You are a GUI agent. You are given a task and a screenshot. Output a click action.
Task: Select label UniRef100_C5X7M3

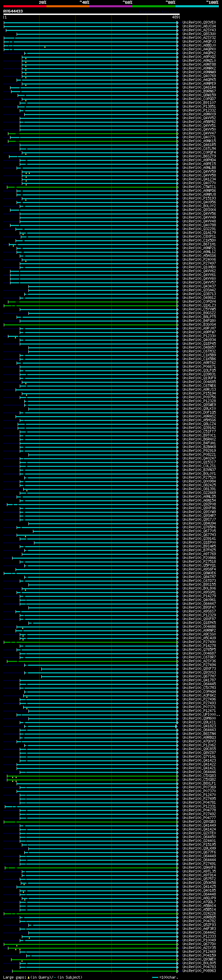click(x=199, y=688)
